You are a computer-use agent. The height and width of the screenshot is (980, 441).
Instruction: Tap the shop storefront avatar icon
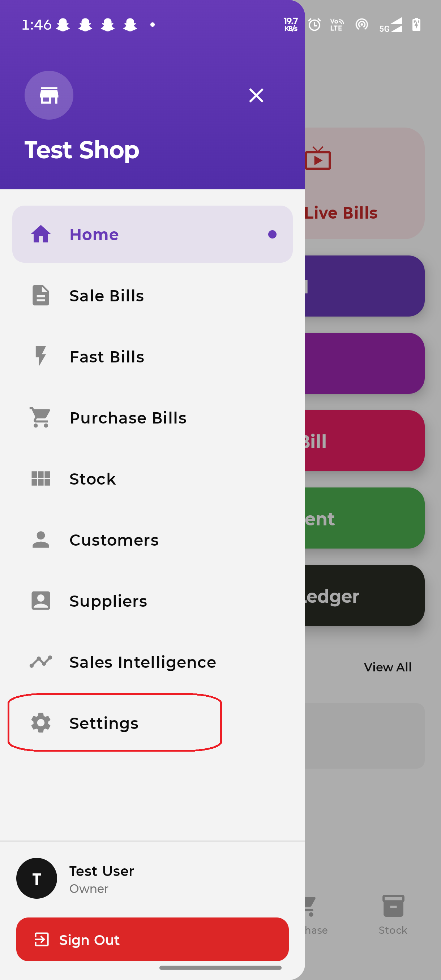pyautogui.click(x=49, y=95)
